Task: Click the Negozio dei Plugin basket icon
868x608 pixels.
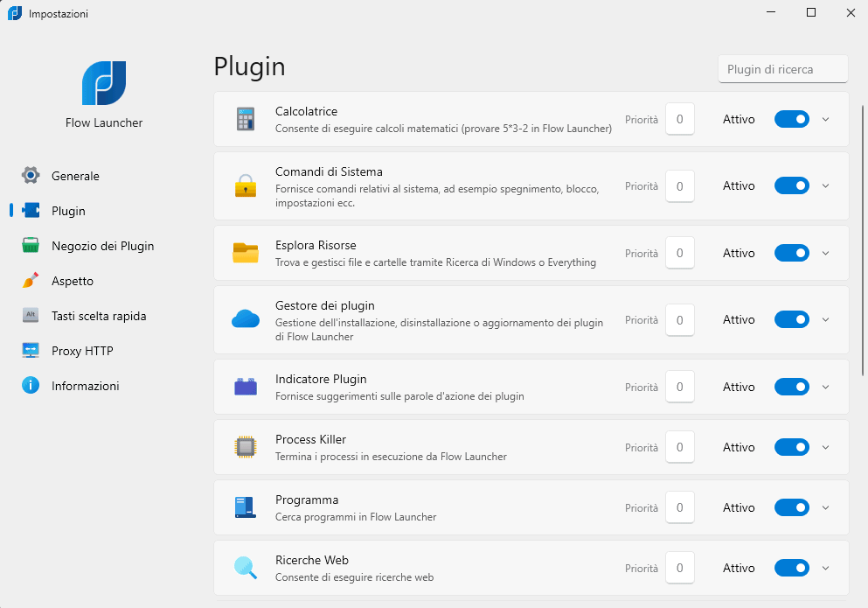Action: (31, 246)
